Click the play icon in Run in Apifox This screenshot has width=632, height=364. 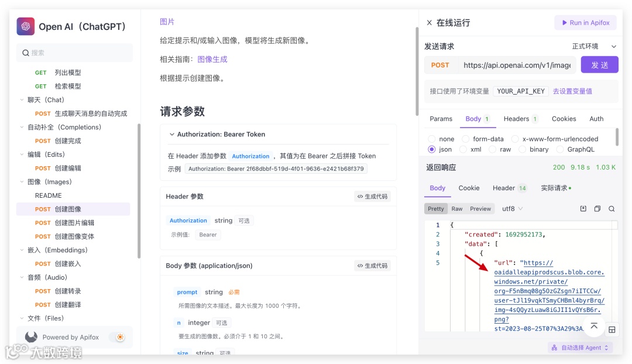tap(564, 23)
